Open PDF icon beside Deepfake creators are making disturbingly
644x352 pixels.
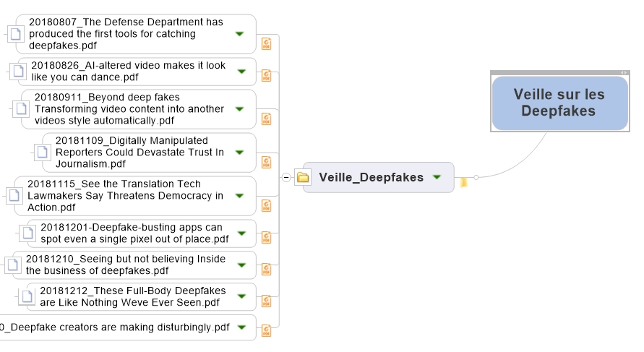(267, 330)
